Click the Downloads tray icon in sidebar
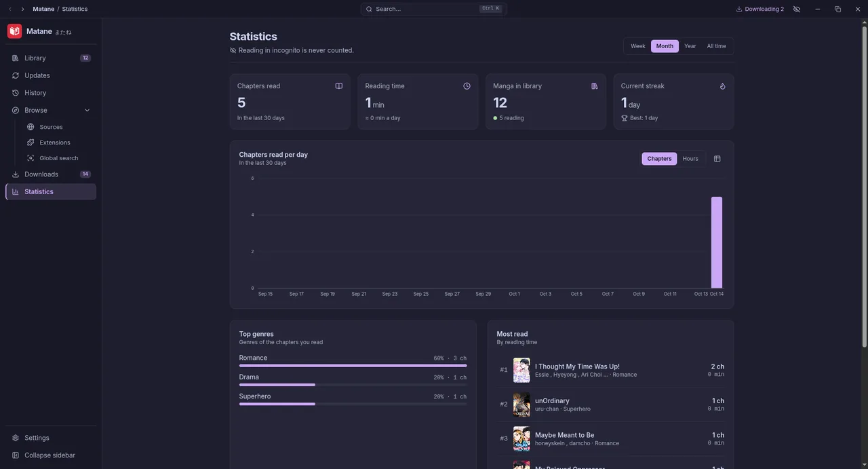Screen dimensions: 868x469 point(16,174)
